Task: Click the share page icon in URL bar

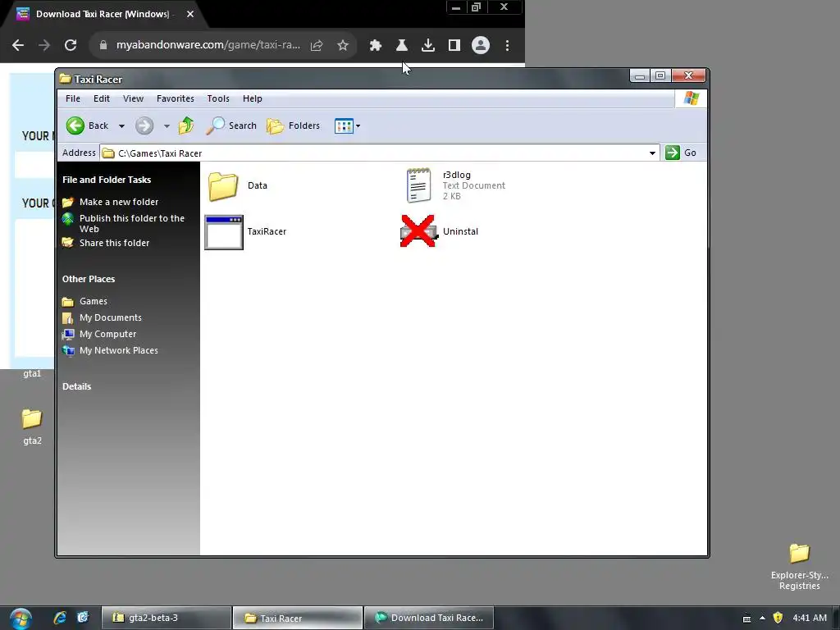Action: (x=317, y=46)
